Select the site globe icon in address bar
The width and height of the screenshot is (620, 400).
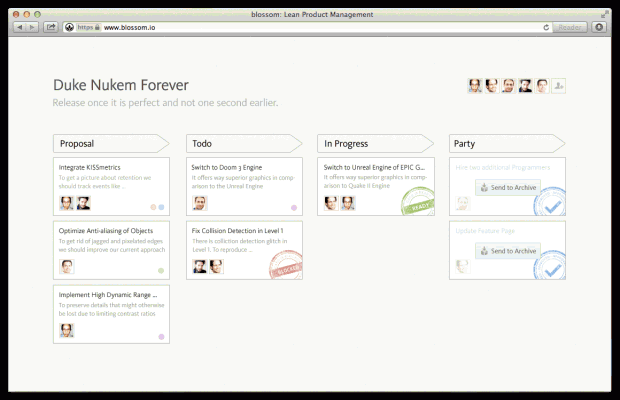(70, 27)
